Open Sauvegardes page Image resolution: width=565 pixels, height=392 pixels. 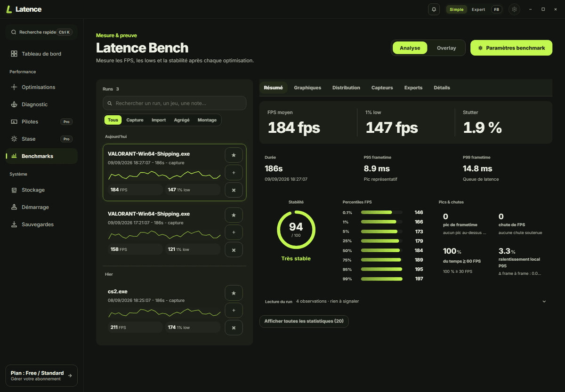click(x=41, y=224)
